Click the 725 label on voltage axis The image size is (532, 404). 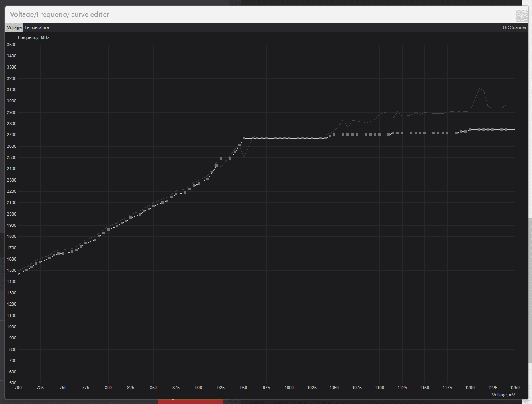pos(40,388)
